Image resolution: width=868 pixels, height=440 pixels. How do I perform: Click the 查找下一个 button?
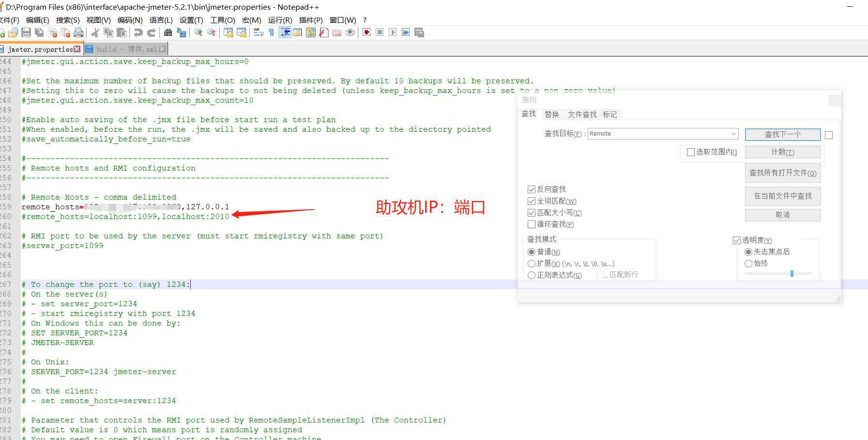783,134
